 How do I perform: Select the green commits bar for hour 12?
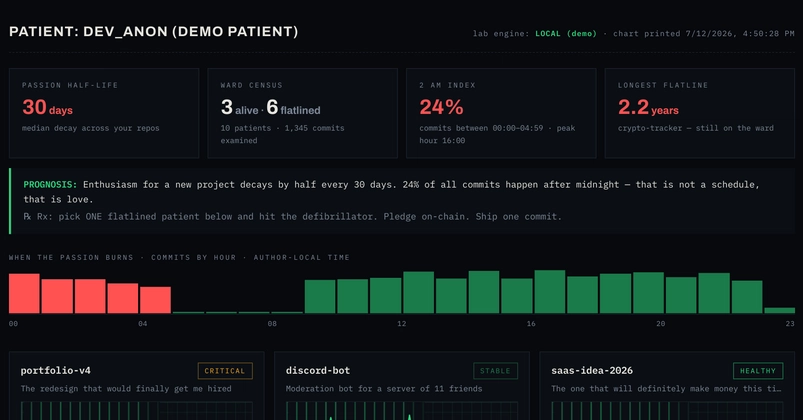point(418,292)
